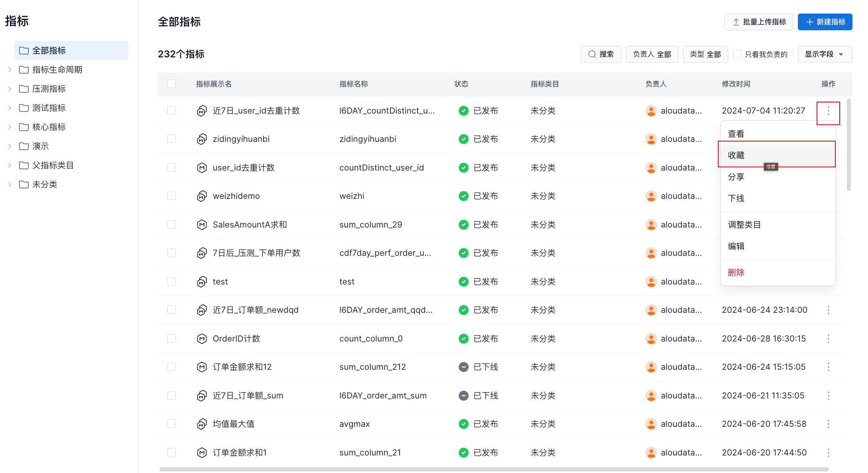Open the more-actions menu for OrderID计数 row

[x=828, y=339]
